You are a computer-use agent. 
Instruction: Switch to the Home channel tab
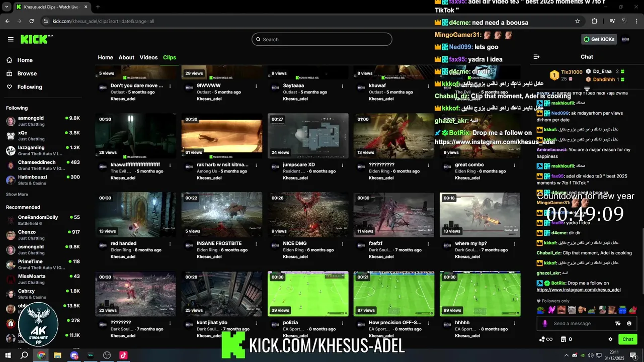click(105, 57)
